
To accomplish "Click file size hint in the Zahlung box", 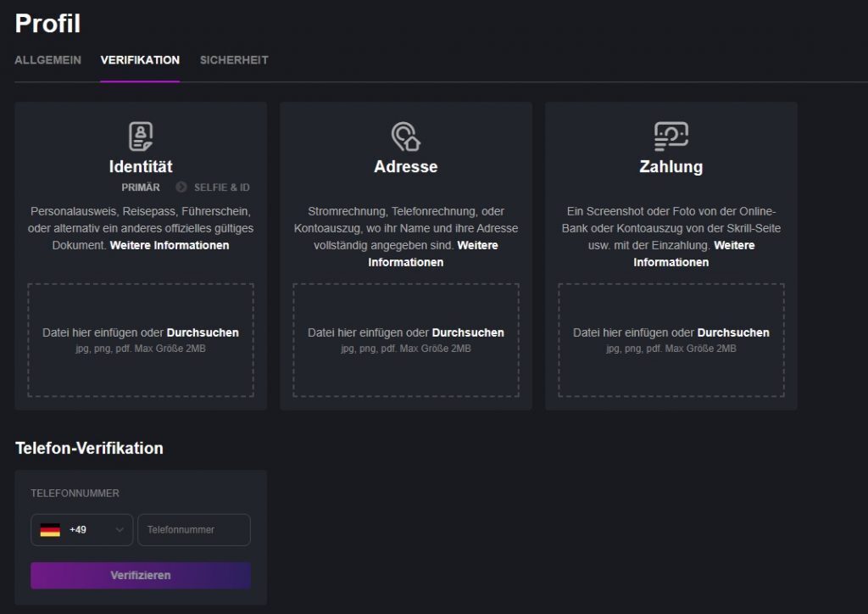I will point(671,349).
